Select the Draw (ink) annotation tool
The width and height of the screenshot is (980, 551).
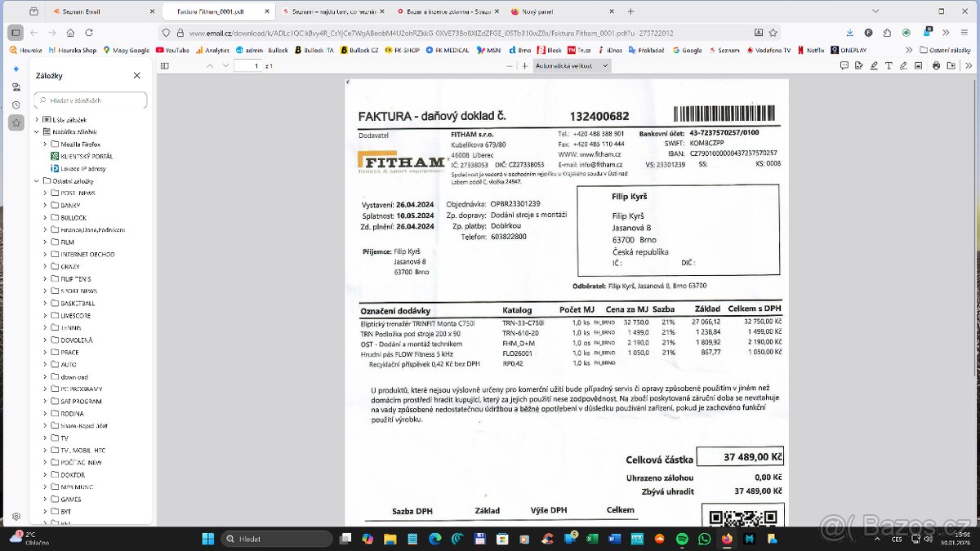click(904, 66)
